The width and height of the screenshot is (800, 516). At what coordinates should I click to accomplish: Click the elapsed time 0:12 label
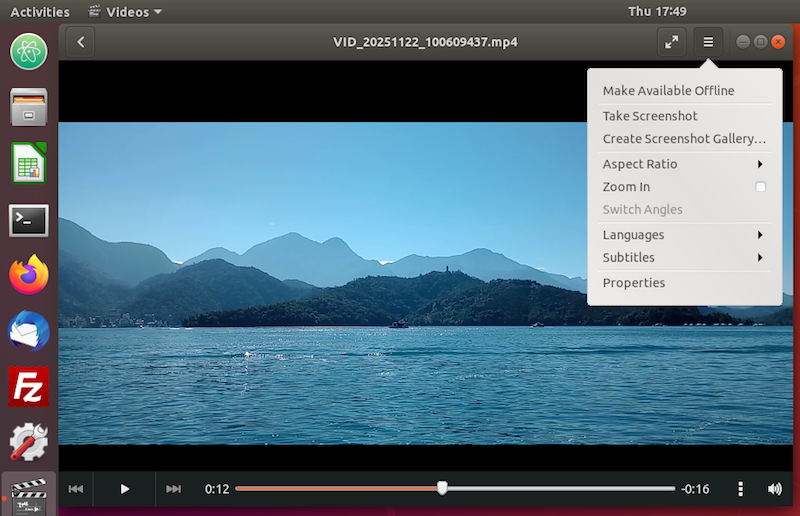coord(217,489)
